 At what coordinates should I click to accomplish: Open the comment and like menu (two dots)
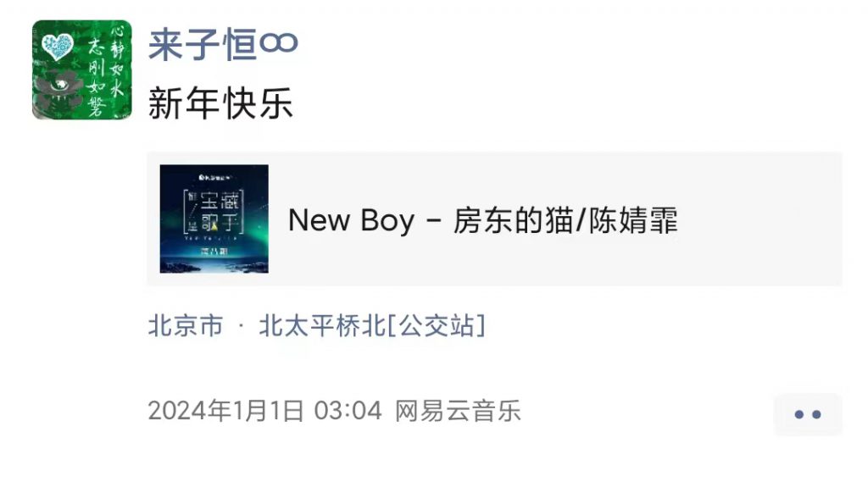point(808,414)
